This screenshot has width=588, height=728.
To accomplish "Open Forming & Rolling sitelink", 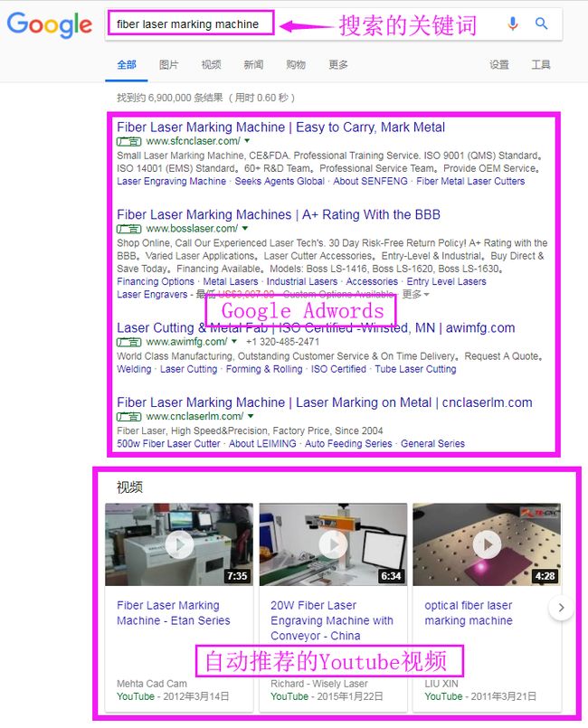I will [x=264, y=369].
